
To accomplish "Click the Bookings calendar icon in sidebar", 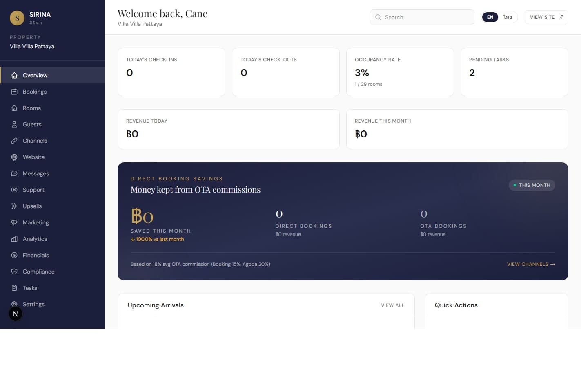I will [x=14, y=92].
